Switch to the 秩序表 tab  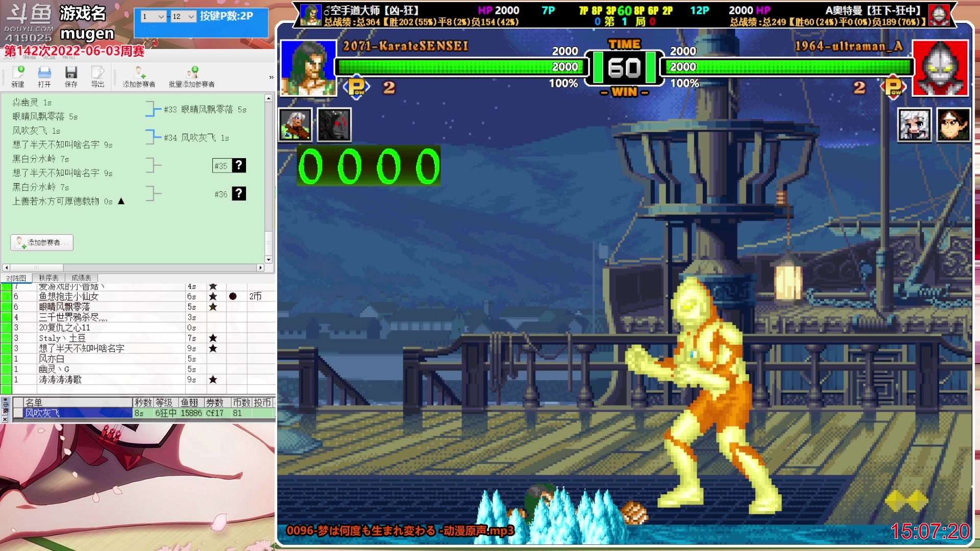(x=49, y=278)
